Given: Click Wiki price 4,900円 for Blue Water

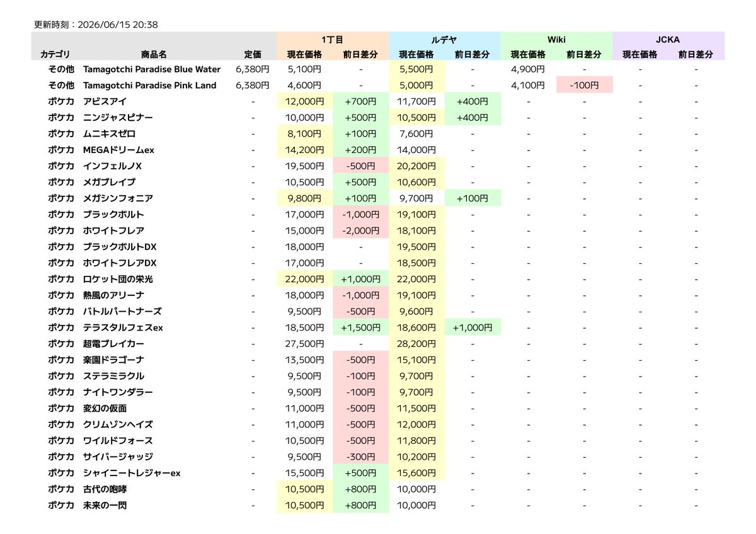Looking at the screenshot, I should 528,69.
